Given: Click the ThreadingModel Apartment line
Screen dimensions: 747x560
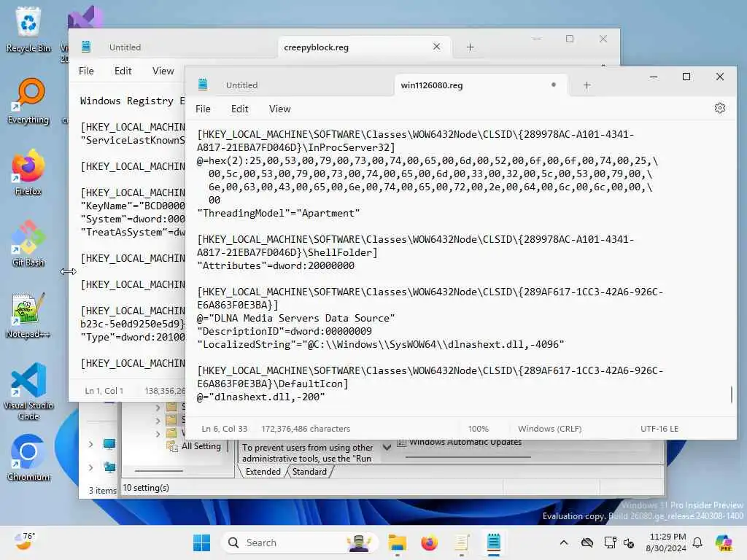Looking at the screenshot, I should 279,214.
